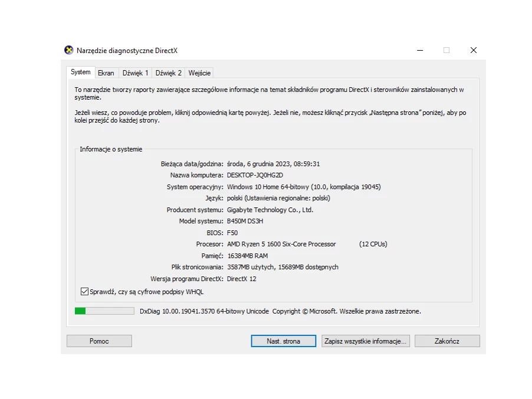
Task: Click the Gigabyte Technology manufacturer value
Action: pos(270,210)
